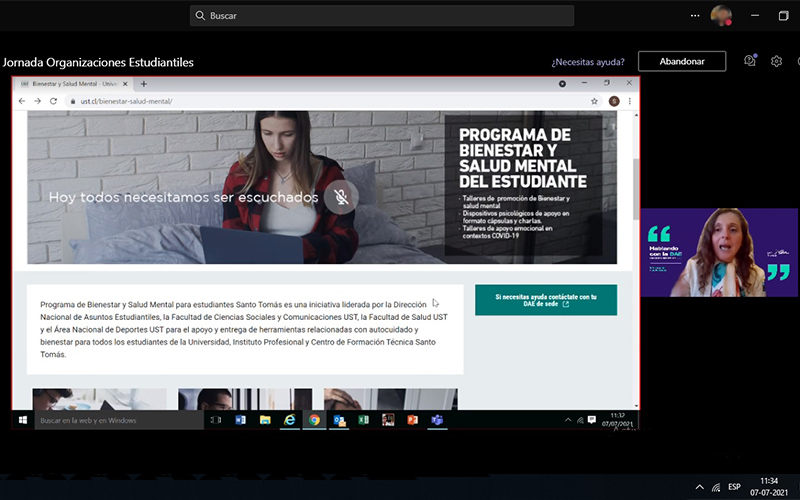Open Word from the shared taskbar
The height and width of the screenshot is (500, 800).
click(240, 420)
